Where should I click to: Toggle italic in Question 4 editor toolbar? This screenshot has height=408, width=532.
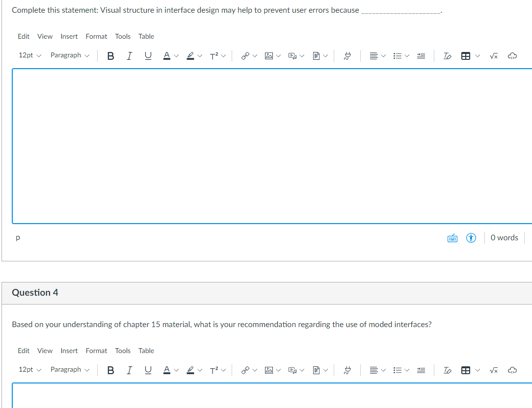tap(129, 370)
